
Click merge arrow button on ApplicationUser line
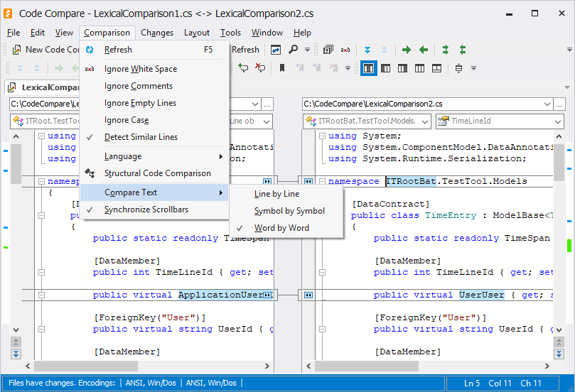(267, 295)
